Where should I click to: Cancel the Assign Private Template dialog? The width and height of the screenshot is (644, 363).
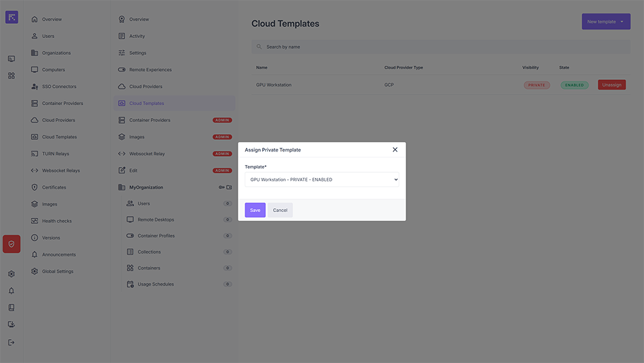[x=280, y=210]
